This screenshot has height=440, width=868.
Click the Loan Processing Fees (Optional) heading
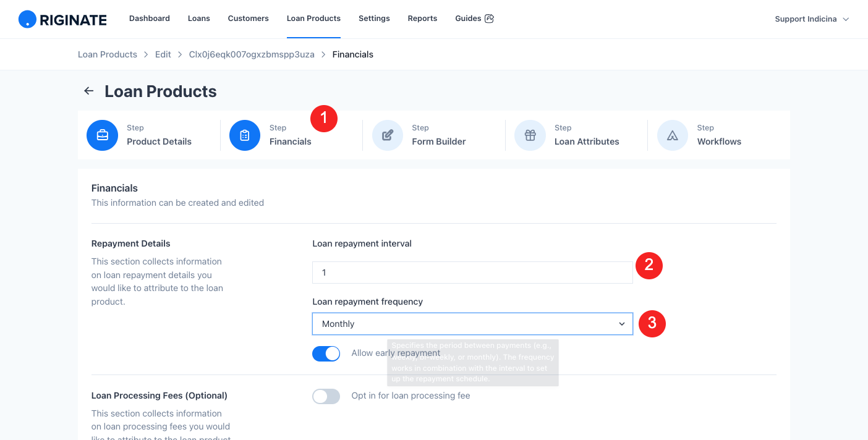pos(160,396)
